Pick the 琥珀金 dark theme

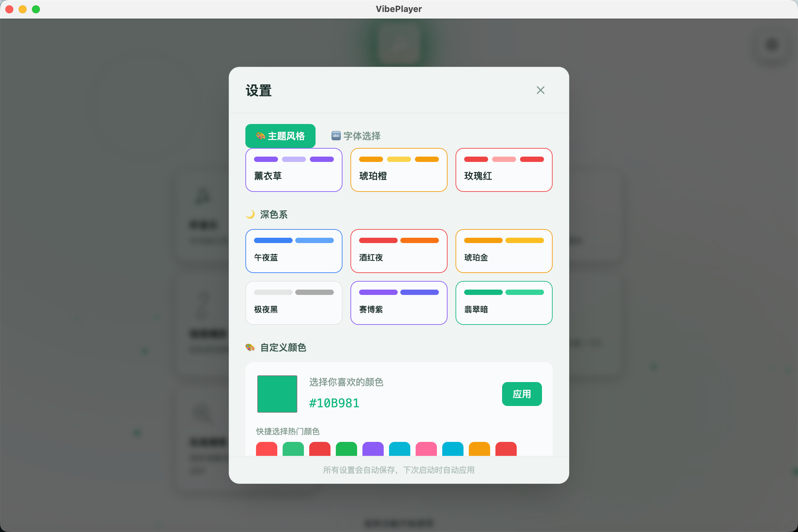(504, 251)
